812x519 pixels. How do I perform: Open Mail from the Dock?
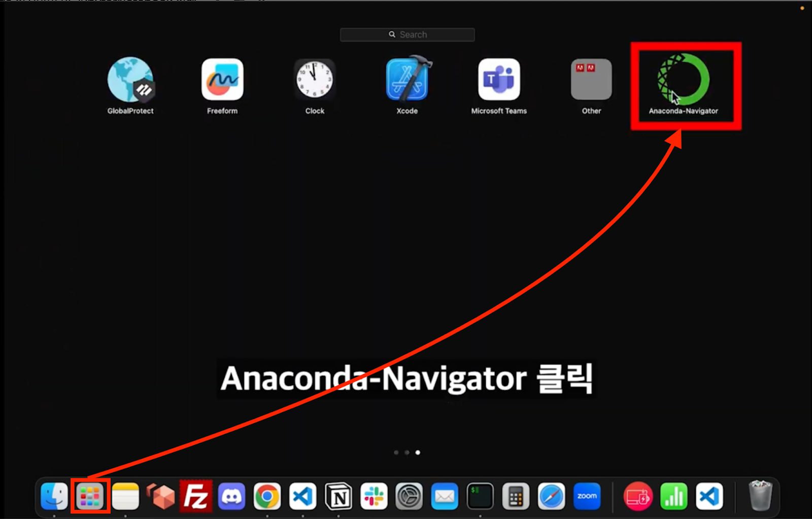[445, 496]
